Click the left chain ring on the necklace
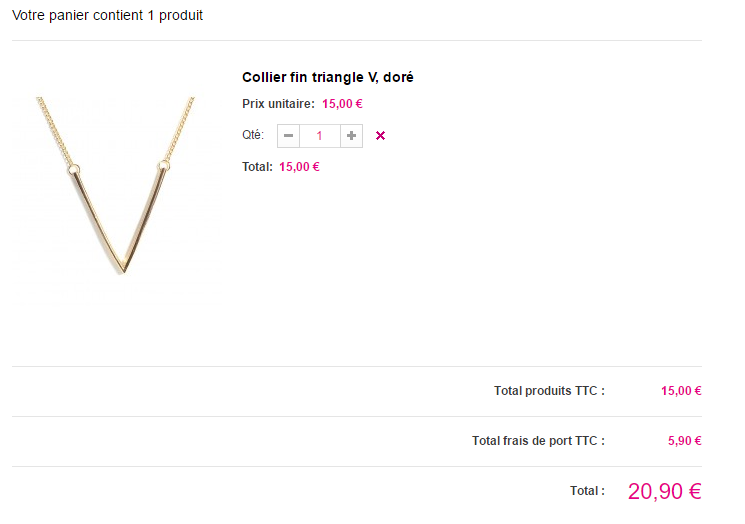 click(75, 169)
